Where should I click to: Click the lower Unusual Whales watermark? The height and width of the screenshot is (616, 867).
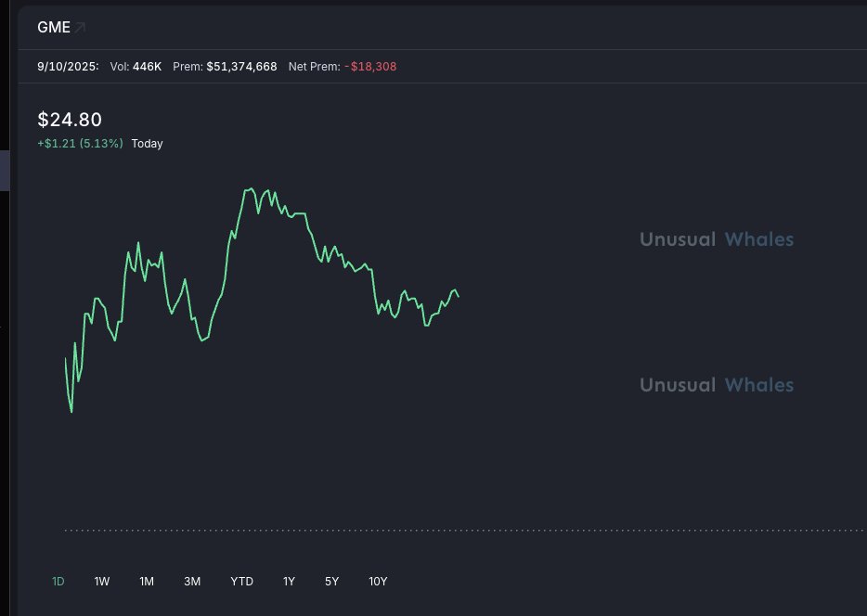click(717, 385)
